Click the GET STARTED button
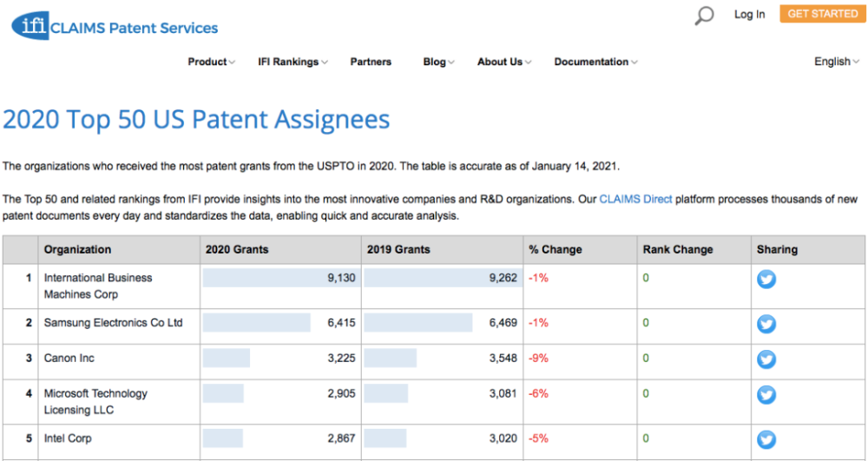 (x=823, y=14)
